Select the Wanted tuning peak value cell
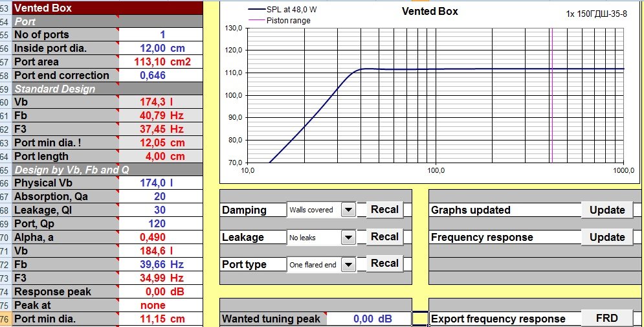Image resolution: width=644 pixels, height=327 pixels. pos(369,319)
